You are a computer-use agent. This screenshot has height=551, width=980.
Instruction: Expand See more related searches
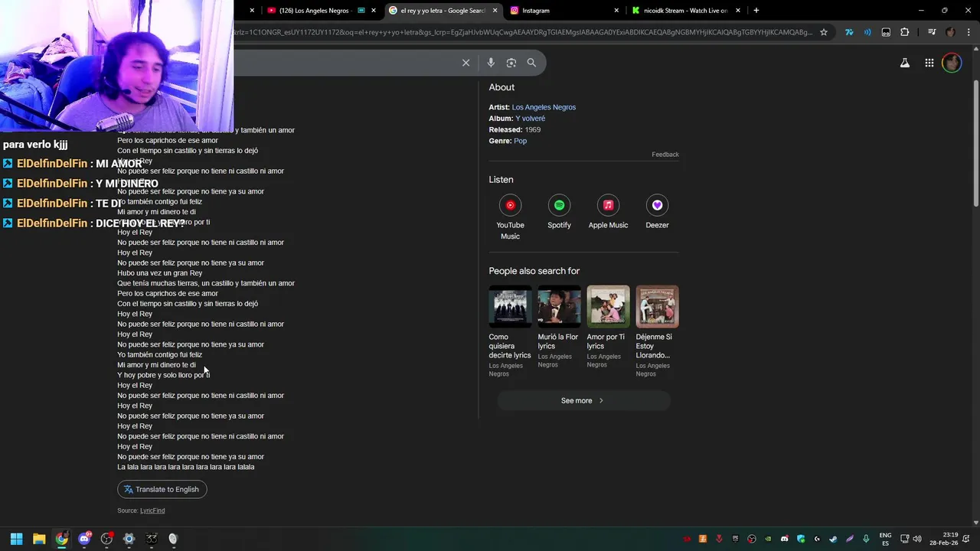click(583, 400)
